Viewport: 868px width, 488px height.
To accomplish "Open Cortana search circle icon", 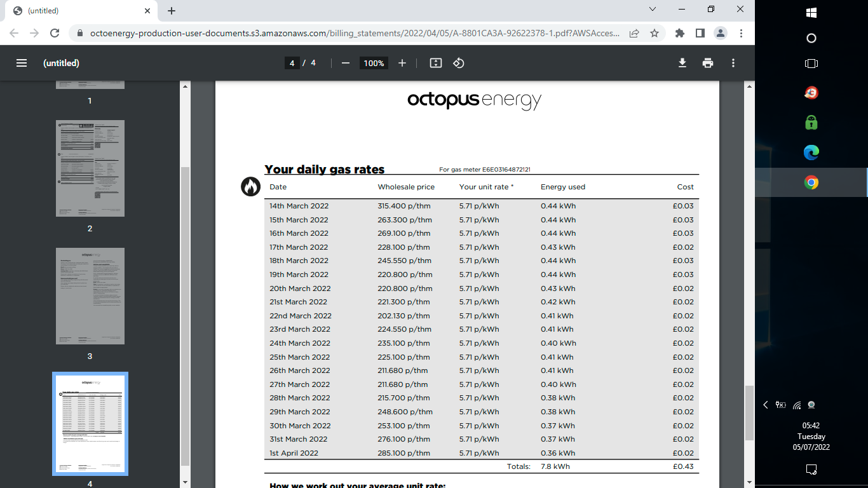I will coord(811,38).
